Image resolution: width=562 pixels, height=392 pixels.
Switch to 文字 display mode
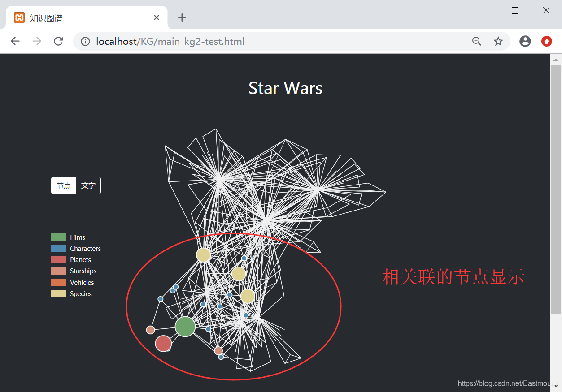[x=88, y=185]
